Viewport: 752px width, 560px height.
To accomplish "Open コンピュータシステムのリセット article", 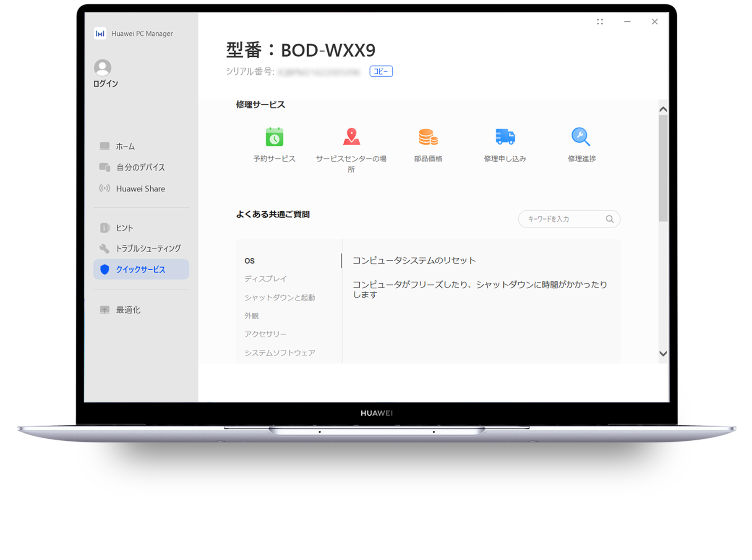I will coord(414,261).
